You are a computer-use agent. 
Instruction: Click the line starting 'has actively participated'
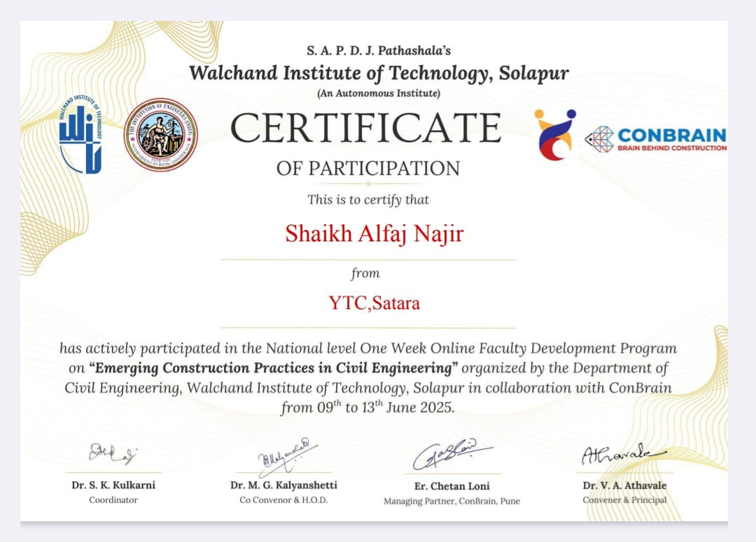click(x=368, y=348)
